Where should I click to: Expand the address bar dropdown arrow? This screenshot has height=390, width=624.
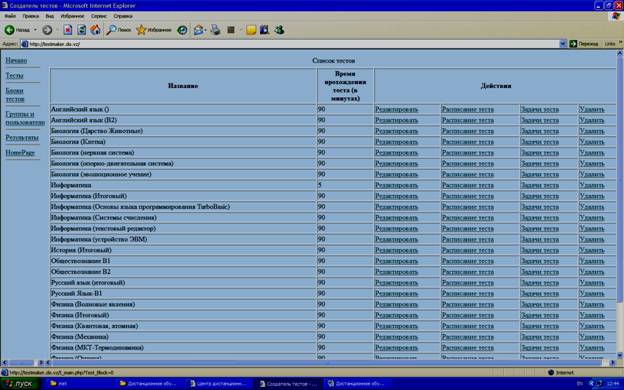pyautogui.click(x=563, y=44)
